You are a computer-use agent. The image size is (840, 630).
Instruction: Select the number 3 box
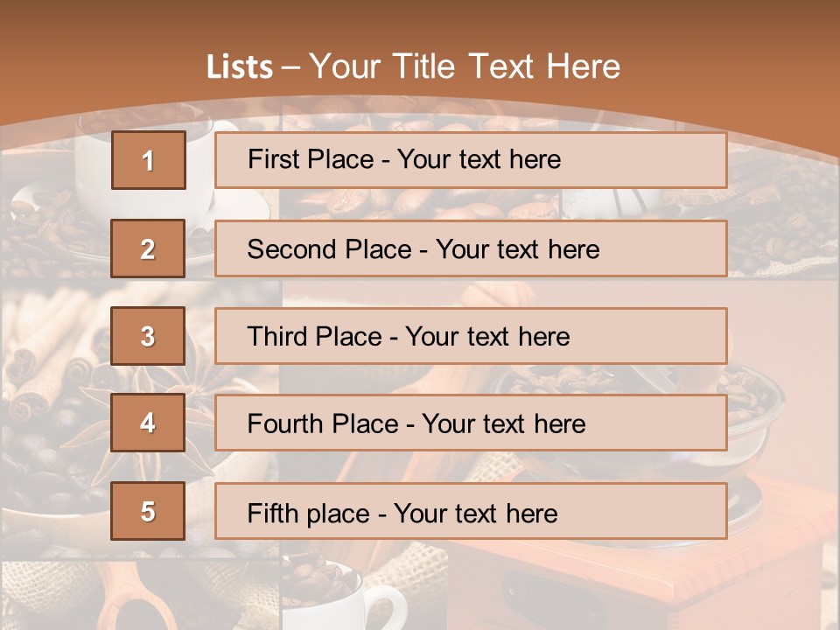148,336
